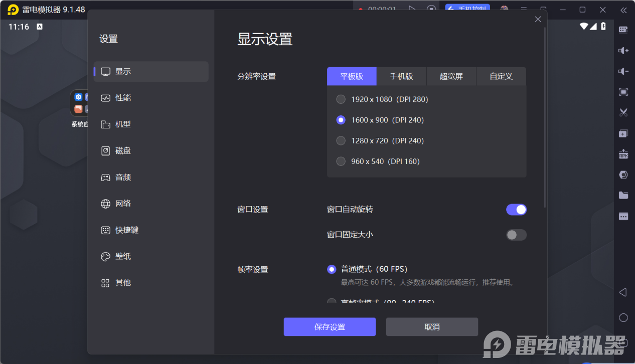Click the 00:00:01 recording timer

[x=382, y=9]
